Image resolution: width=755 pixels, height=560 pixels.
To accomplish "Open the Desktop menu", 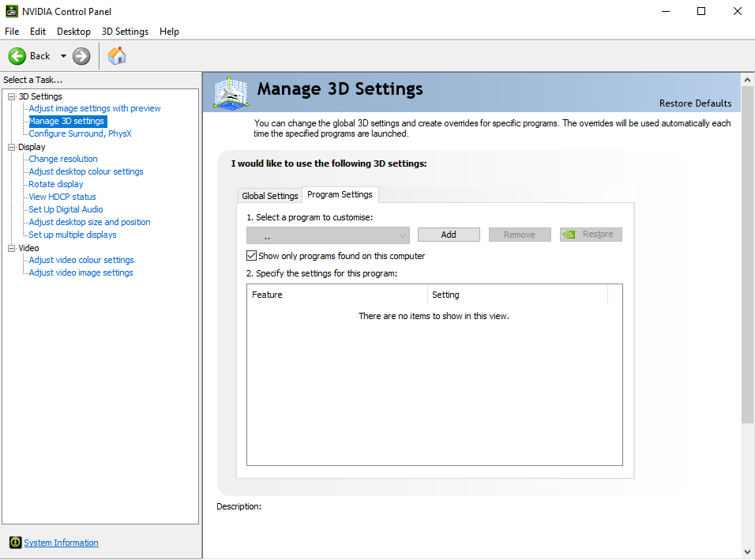I will point(73,32).
